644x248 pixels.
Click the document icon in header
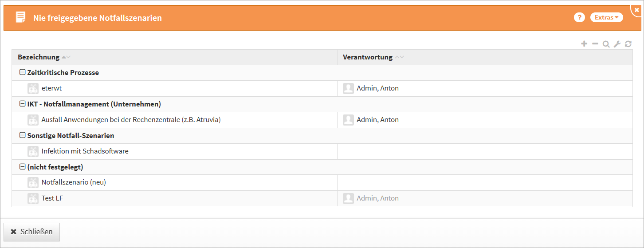click(x=20, y=17)
